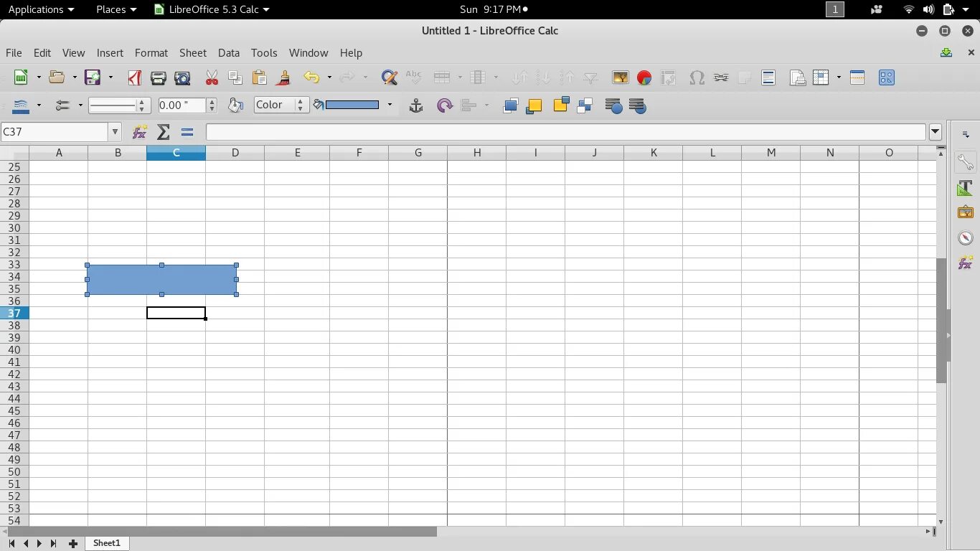The width and height of the screenshot is (980, 551).
Task: Save the document using the Save icon
Action: click(93, 77)
